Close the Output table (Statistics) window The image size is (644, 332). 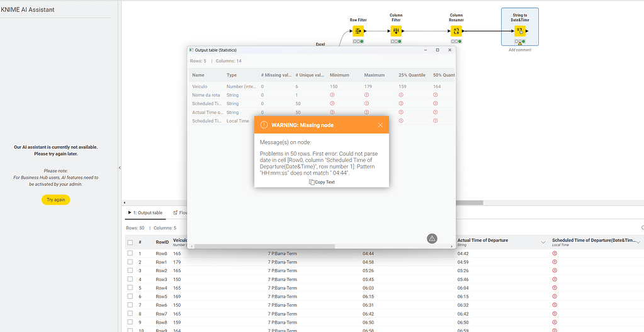[x=449, y=50]
